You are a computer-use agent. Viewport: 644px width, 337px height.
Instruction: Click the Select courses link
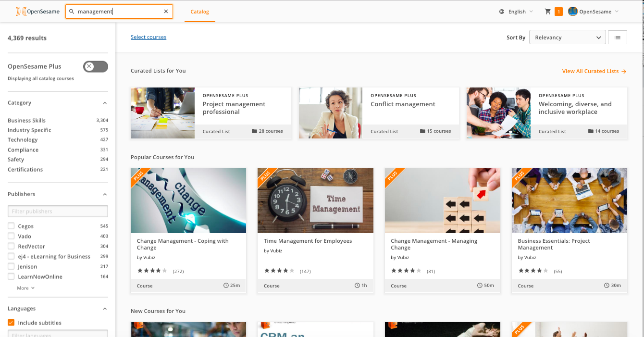pyautogui.click(x=149, y=37)
